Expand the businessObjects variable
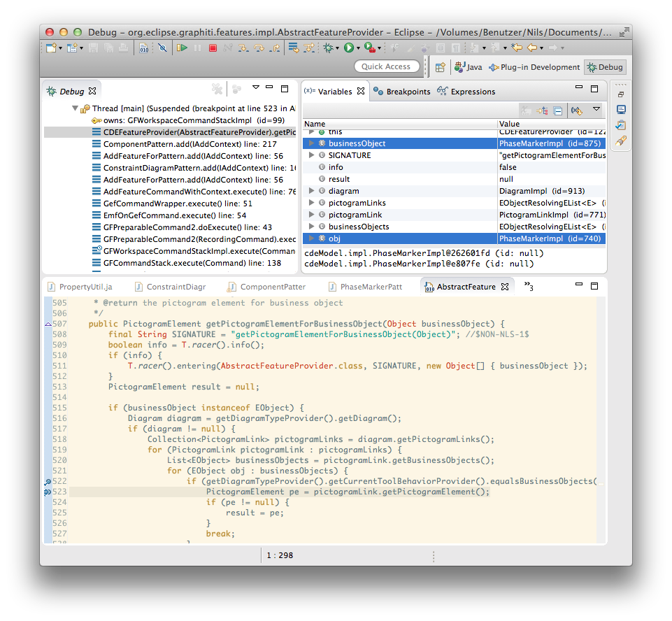 click(x=312, y=227)
